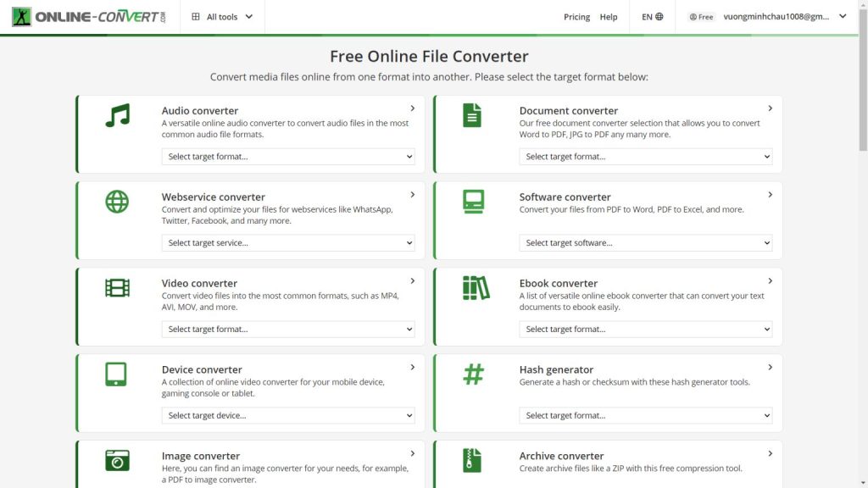Screen dimensions: 868x488
Task: Open the Webservice target service dropdown
Action: 288,243
